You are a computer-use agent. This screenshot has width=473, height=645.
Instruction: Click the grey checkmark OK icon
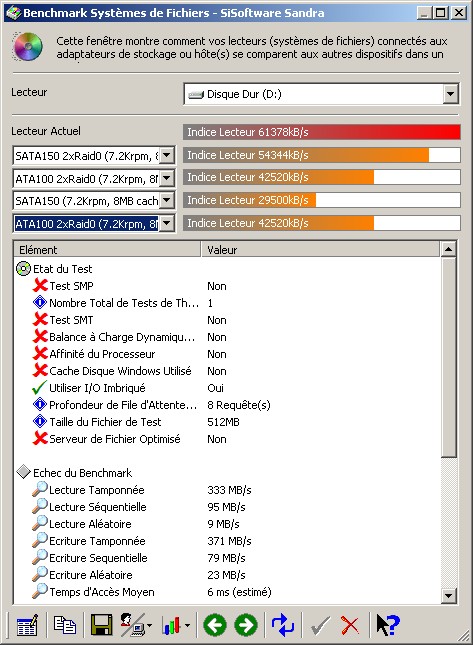(x=320, y=626)
